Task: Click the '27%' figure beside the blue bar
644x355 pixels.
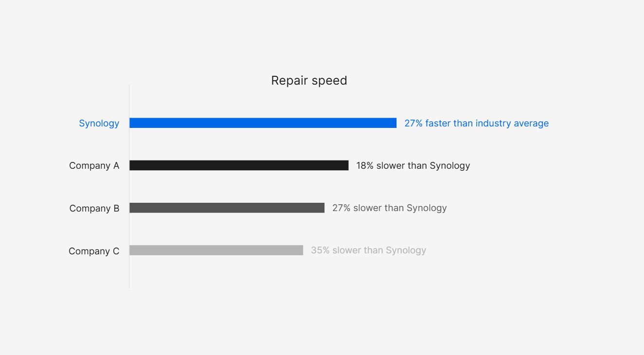Action: point(413,124)
